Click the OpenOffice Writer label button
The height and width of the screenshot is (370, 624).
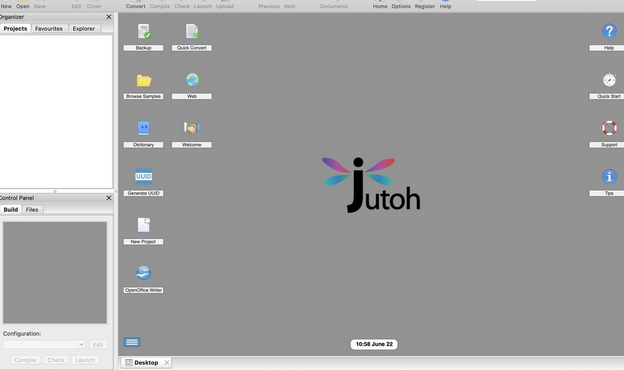tap(143, 290)
